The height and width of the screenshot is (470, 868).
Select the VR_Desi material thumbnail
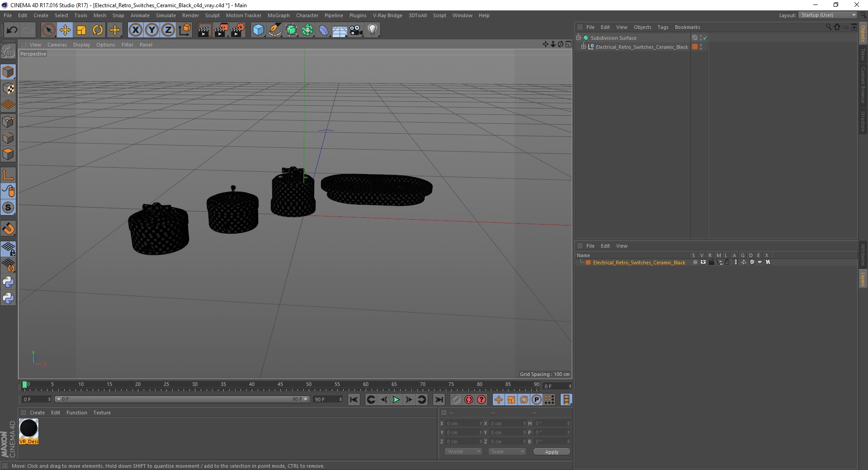[28, 431]
